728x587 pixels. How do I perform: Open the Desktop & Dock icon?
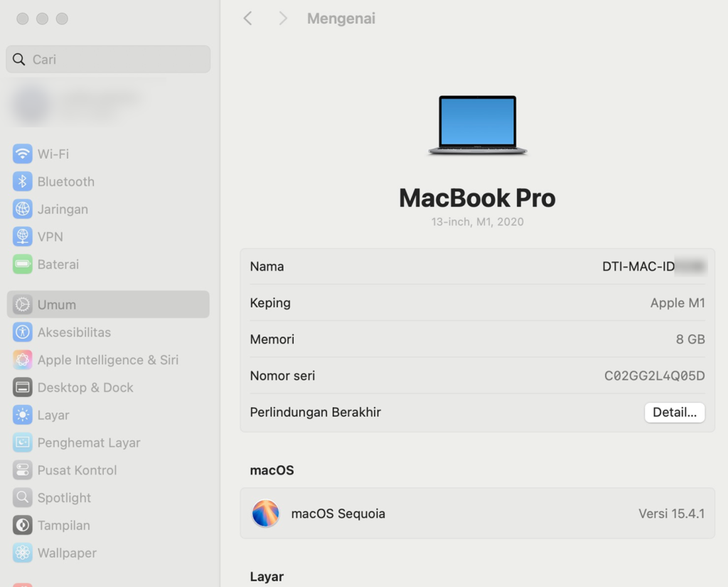(x=22, y=387)
